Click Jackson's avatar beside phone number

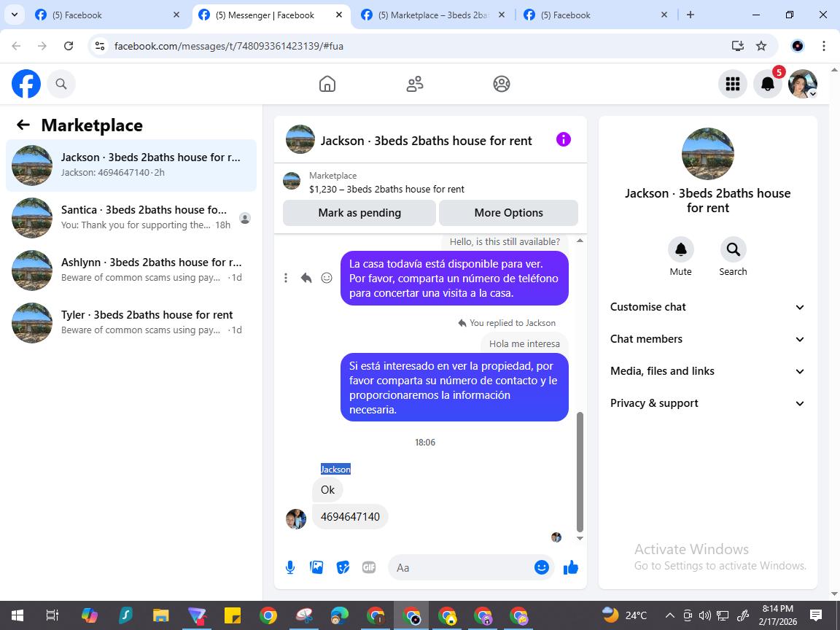296,519
